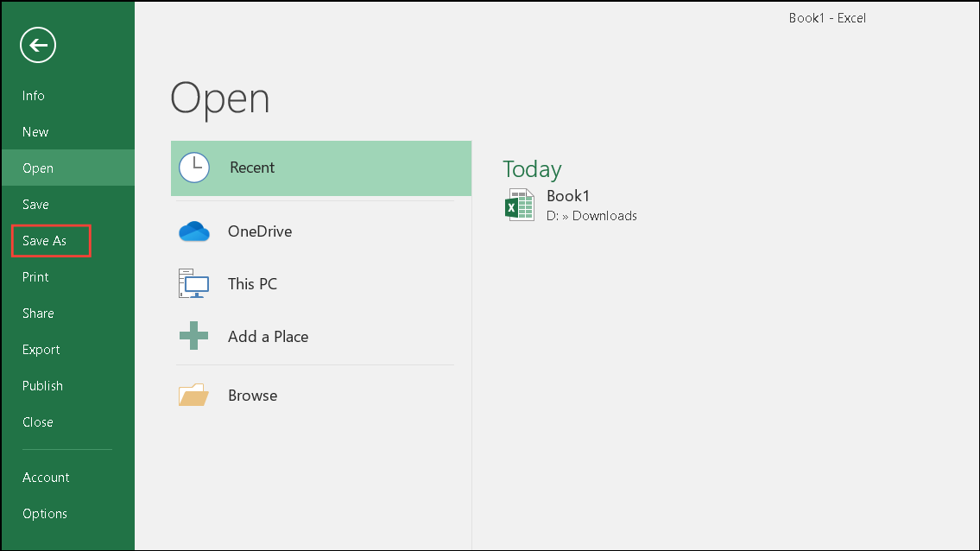Click the Book1 Excel file icon
The image size is (980, 551).
point(520,206)
